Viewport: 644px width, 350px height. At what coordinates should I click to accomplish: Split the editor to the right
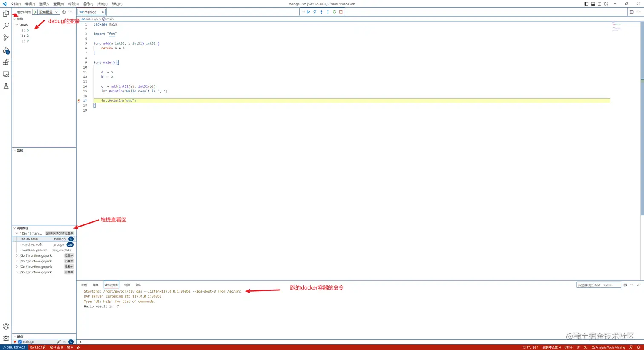(x=632, y=12)
